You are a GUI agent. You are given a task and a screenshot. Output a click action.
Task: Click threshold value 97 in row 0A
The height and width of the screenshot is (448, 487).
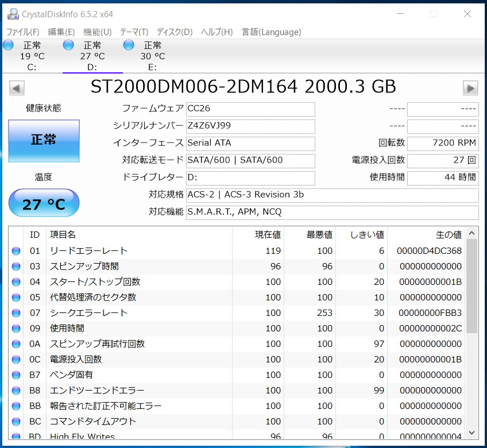pyautogui.click(x=379, y=344)
